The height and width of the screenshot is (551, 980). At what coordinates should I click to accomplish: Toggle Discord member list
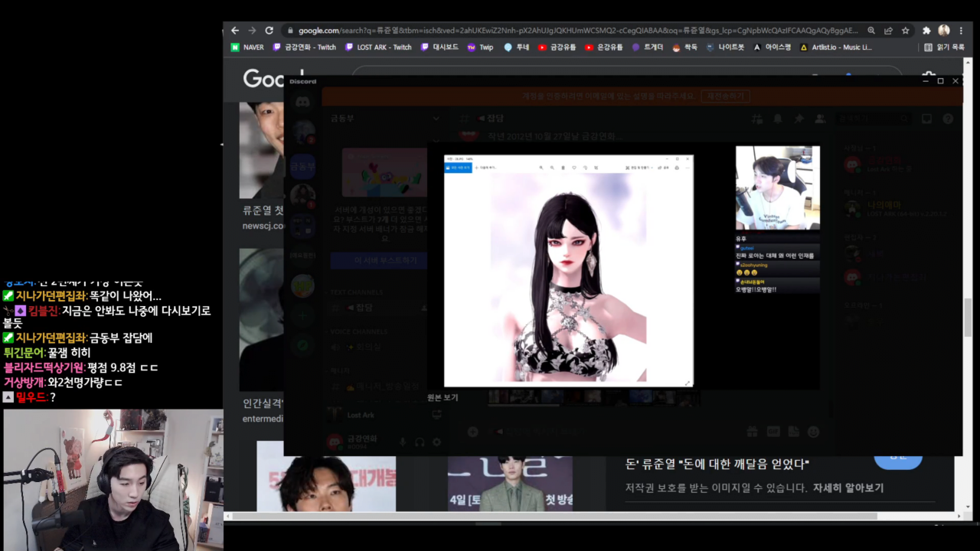820,119
